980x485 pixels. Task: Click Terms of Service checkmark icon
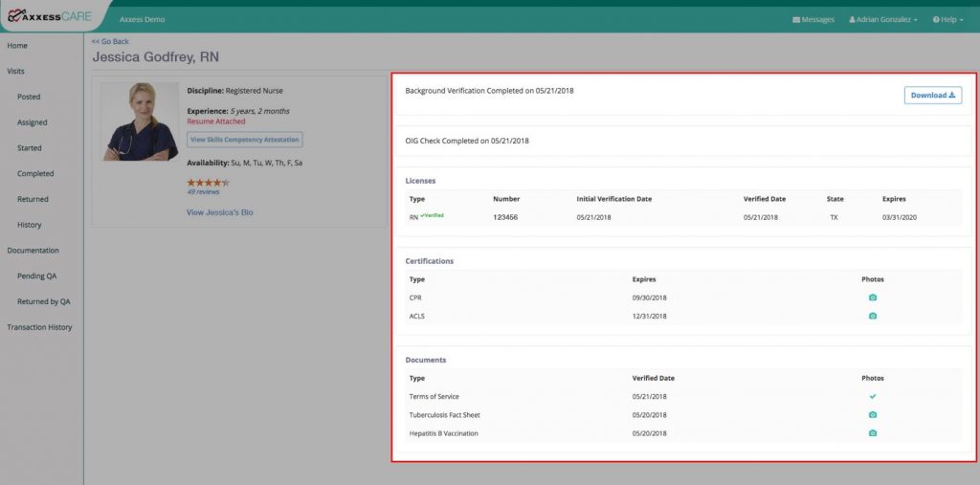coord(873,396)
